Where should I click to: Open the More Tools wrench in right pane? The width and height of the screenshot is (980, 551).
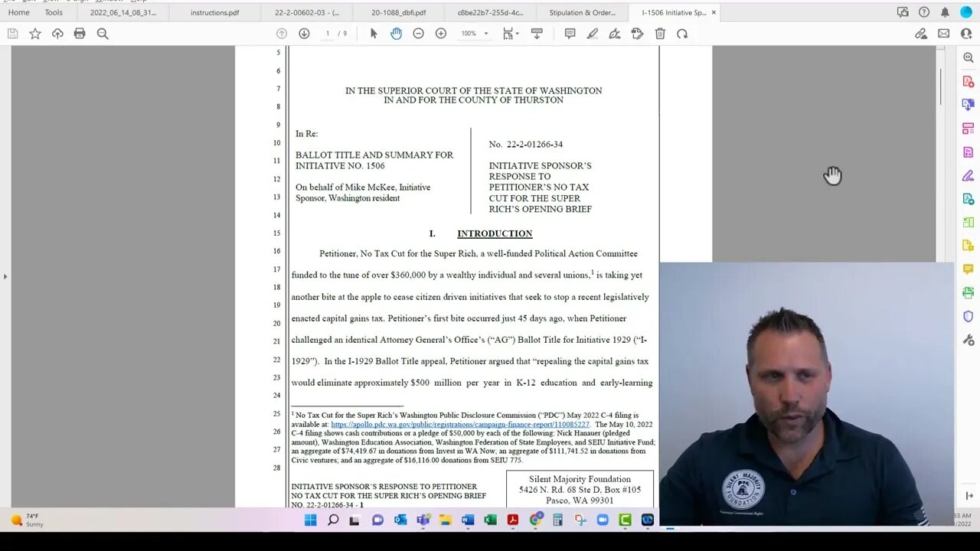pyautogui.click(x=969, y=340)
